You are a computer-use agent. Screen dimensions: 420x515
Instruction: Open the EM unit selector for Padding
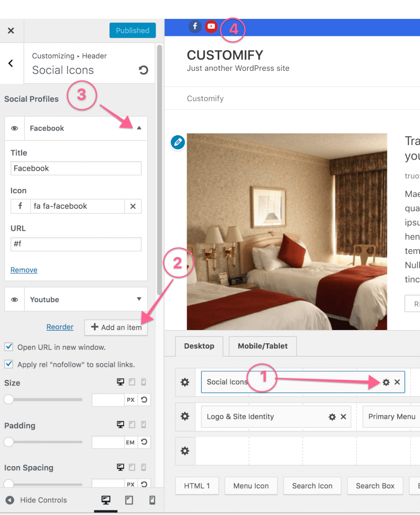(131, 442)
